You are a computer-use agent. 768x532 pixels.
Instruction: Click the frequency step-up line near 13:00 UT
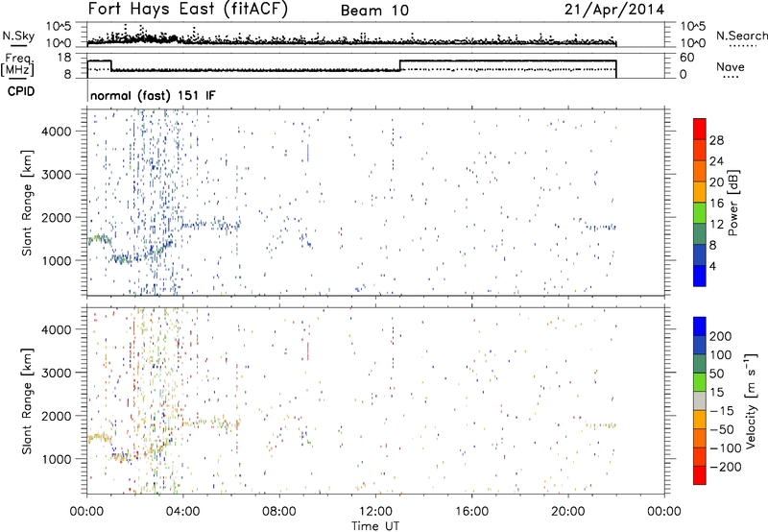point(400,65)
